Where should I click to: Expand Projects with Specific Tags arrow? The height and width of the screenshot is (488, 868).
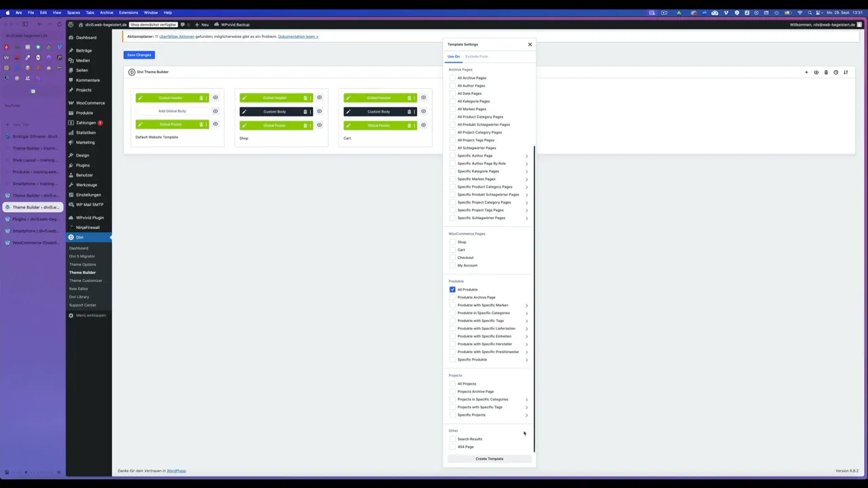(526, 408)
